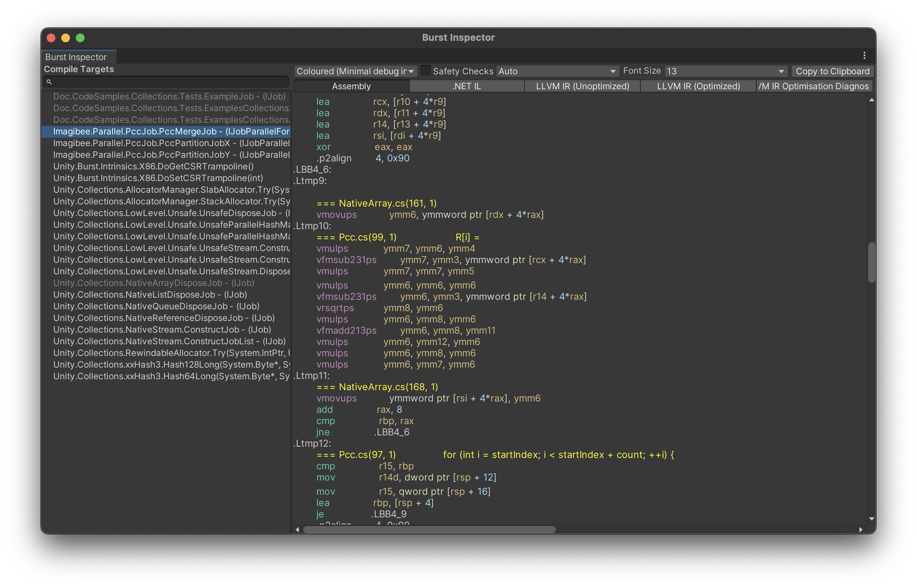Click the horizontal scrollbar left arrow
917x588 pixels.
pyautogui.click(x=297, y=530)
